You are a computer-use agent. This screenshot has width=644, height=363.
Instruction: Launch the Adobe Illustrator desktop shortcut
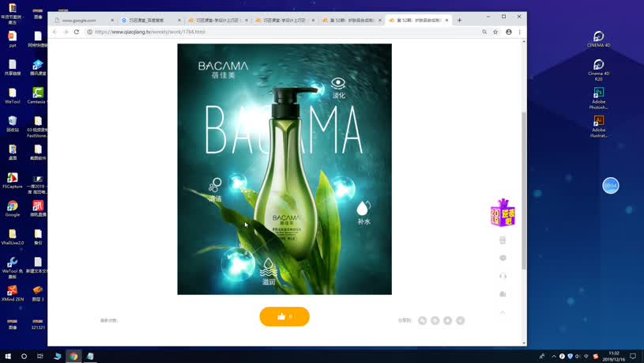(x=598, y=127)
